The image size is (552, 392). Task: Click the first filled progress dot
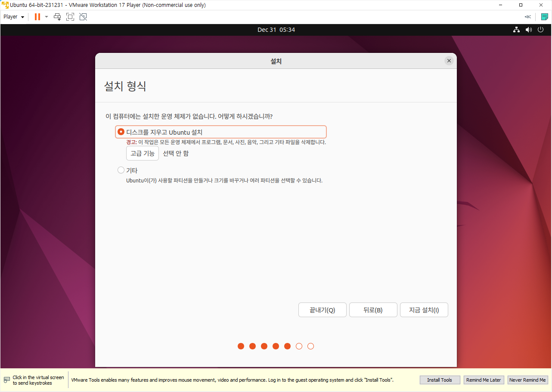click(x=241, y=346)
